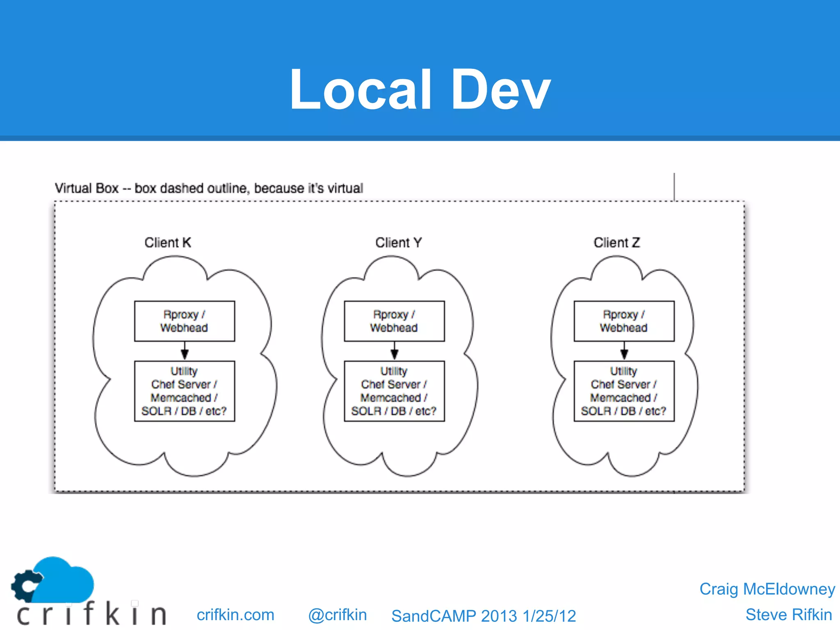Viewport: 840px width, 630px height.
Task: Select the Steve Rifkin name
Action: point(788,615)
